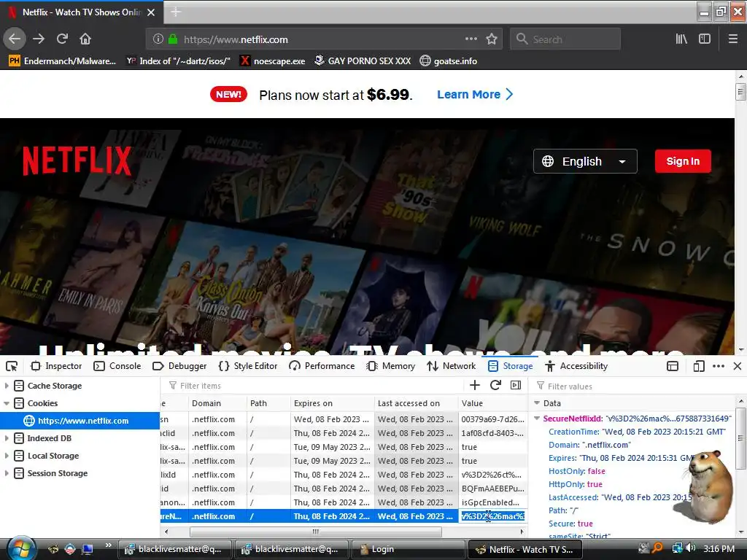747x560 pixels.
Task: Go back with the browser back arrow
Action: pos(15,39)
